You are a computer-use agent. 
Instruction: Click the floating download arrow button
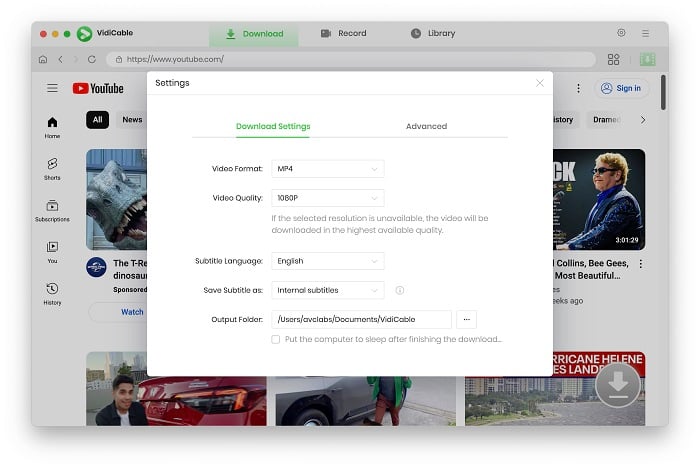click(x=618, y=385)
